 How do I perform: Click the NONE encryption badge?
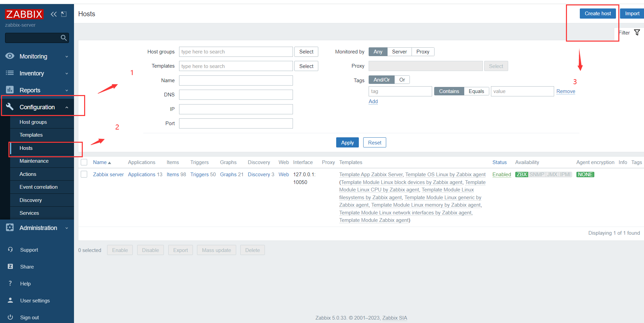pyautogui.click(x=585, y=175)
